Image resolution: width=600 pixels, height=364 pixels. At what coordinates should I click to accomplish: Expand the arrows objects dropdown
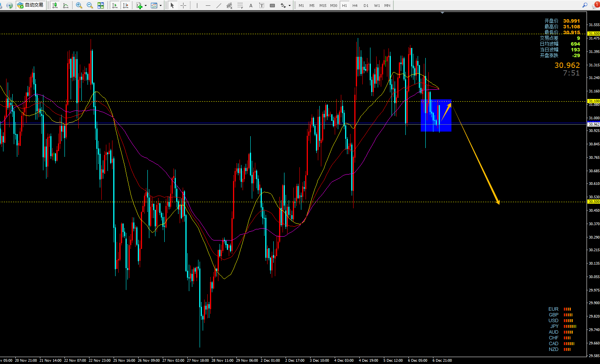tap(289, 5)
